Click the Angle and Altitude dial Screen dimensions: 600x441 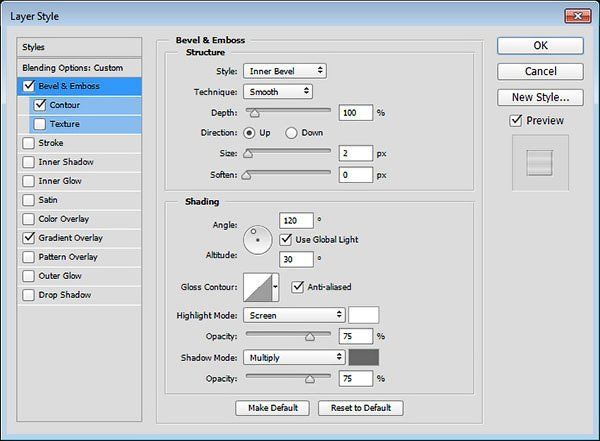tap(258, 240)
